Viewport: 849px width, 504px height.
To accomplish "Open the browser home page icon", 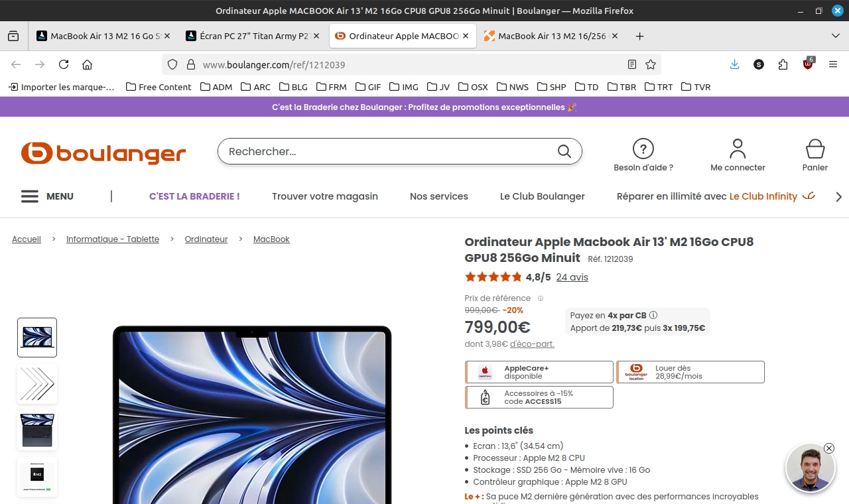I will tap(87, 64).
